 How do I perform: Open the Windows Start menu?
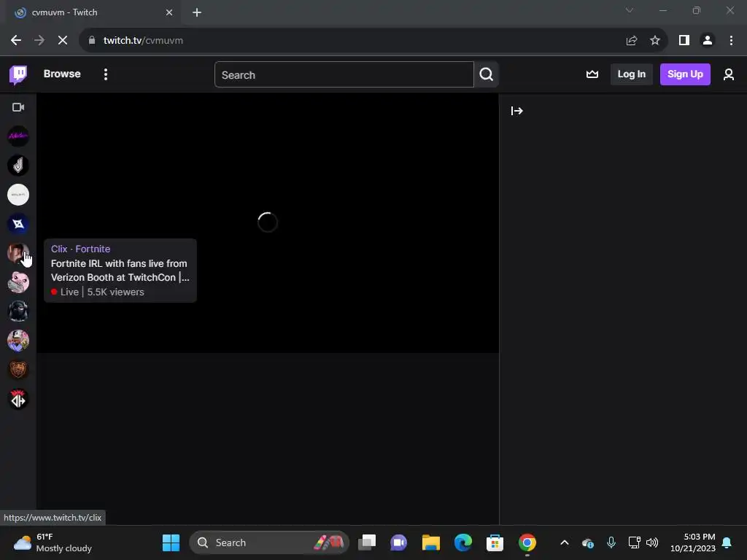[x=171, y=542]
